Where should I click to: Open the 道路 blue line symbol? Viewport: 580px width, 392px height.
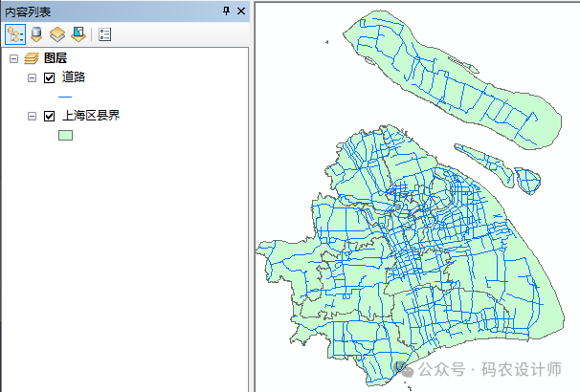tap(65, 97)
